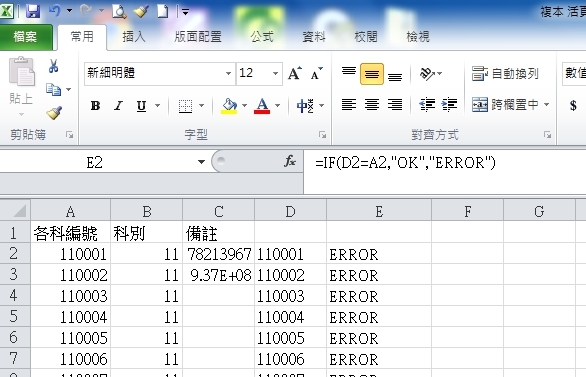Toggle Align Text Left
This screenshot has height=377, width=586.
click(x=349, y=105)
